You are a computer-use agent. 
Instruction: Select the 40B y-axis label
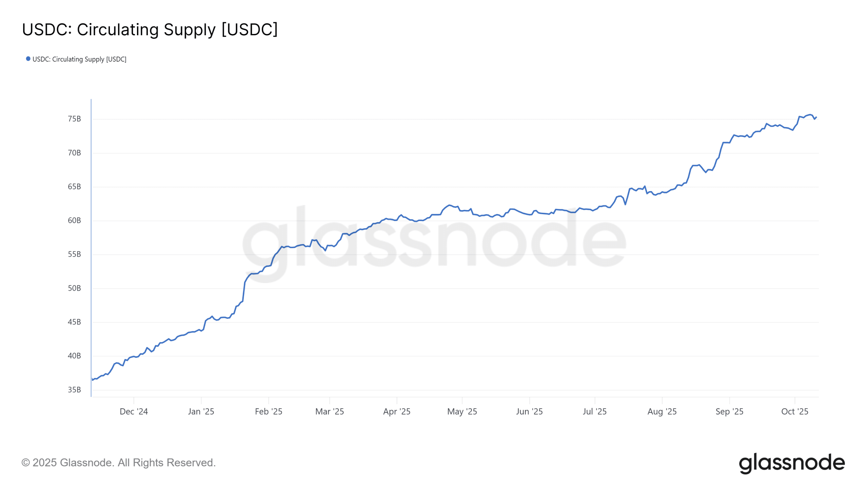click(74, 356)
